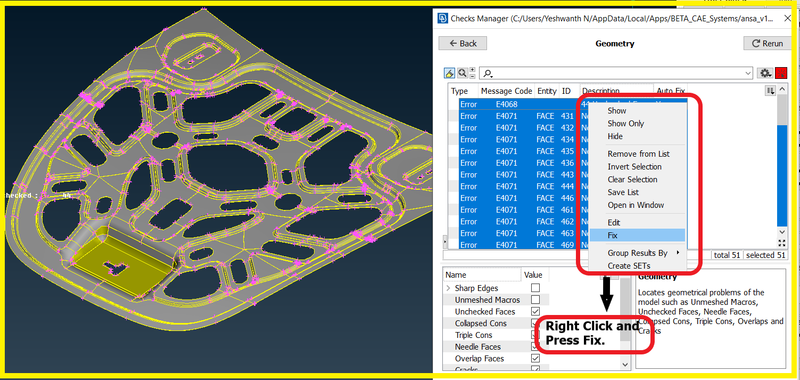
Task: Enable the Unmeshed Macros checkbox
Action: (x=535, y=300)
